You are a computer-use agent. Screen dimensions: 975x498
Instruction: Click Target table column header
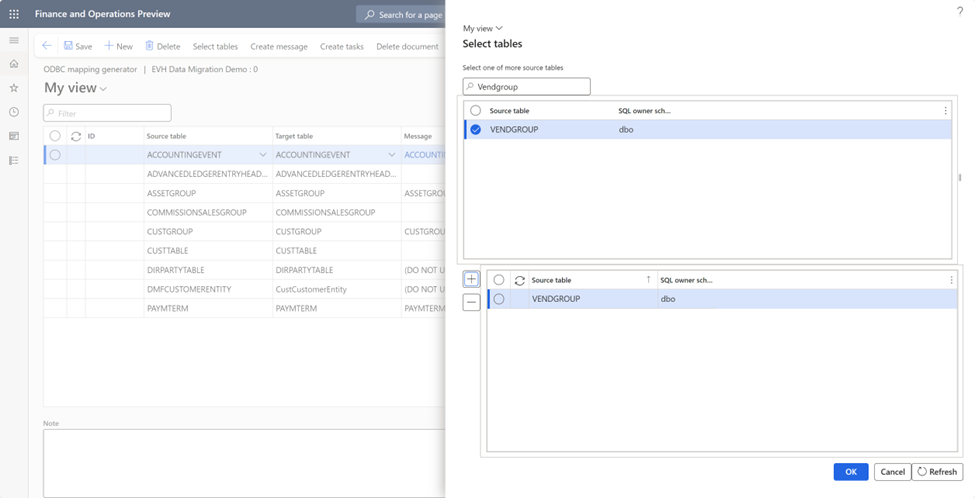coord(293,136)
